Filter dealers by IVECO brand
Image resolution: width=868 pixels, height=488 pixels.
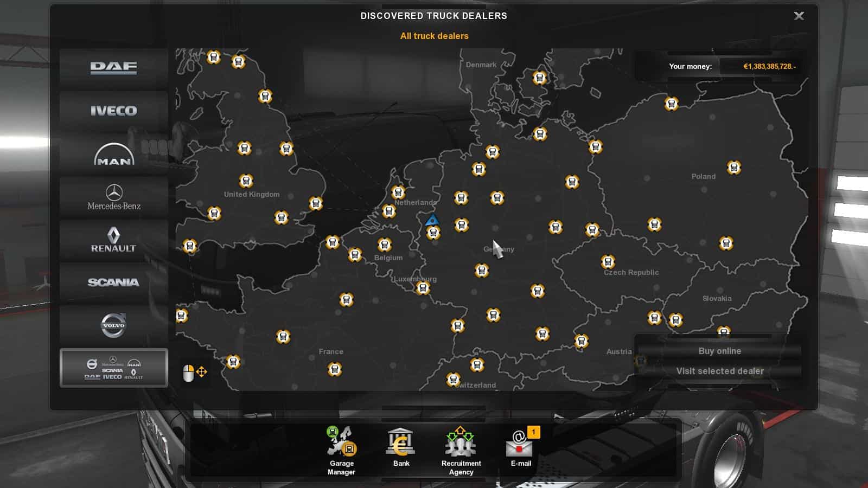click(113, 111)
